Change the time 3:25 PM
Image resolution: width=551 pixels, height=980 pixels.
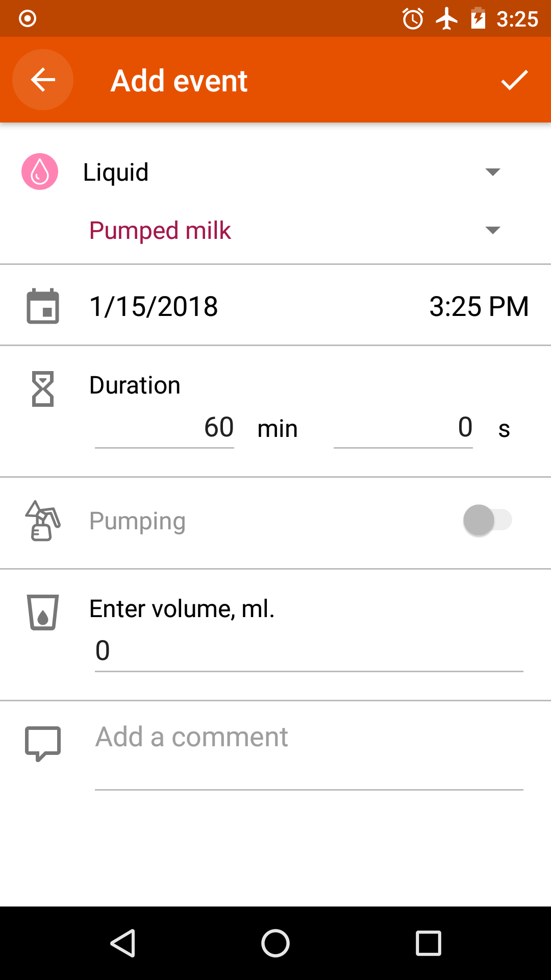479,306
